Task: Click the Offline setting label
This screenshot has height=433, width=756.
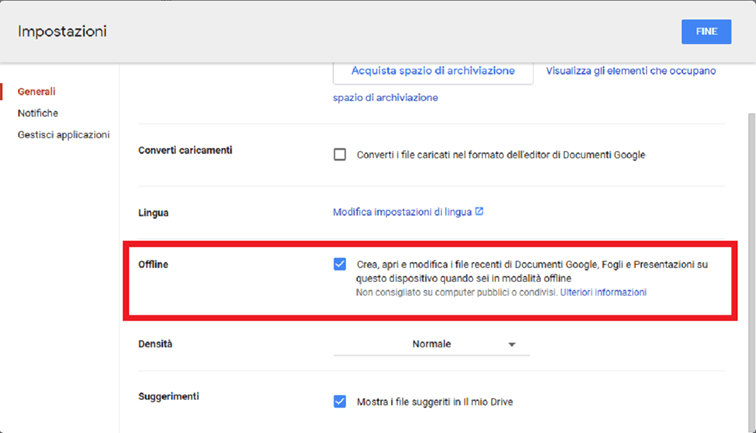Action: point(153,264)
